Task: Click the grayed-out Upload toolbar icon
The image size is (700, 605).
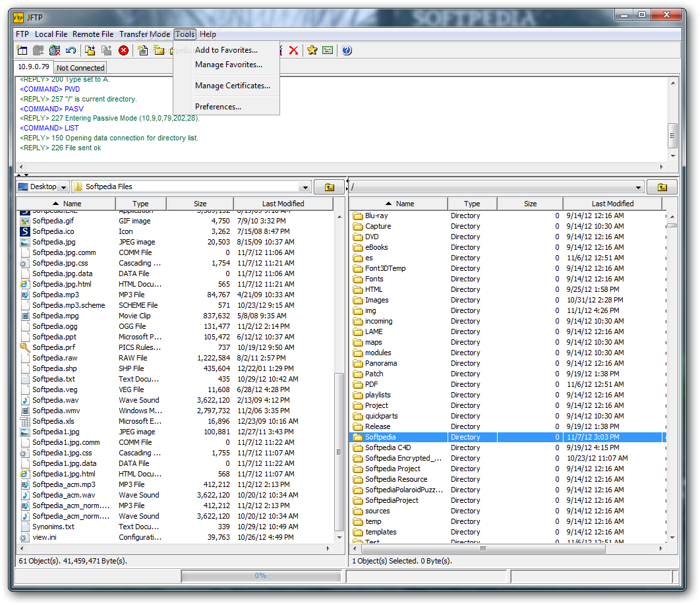Action: 106,50
